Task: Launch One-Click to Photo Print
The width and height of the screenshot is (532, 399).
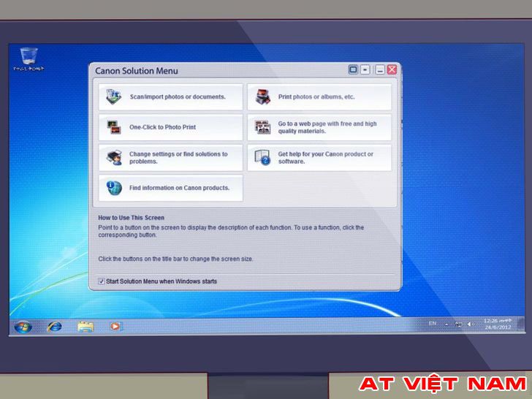Action: click(x=171, y=127)
